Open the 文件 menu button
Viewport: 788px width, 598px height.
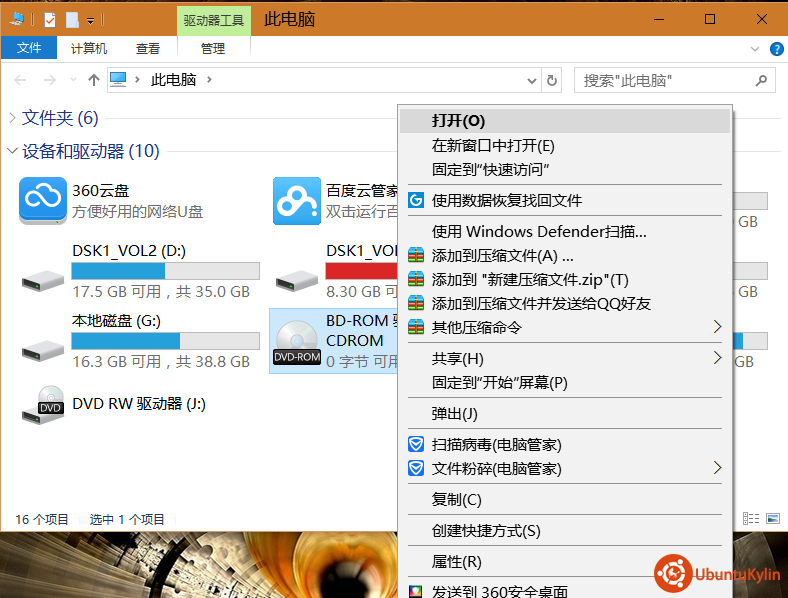point(29,48)
